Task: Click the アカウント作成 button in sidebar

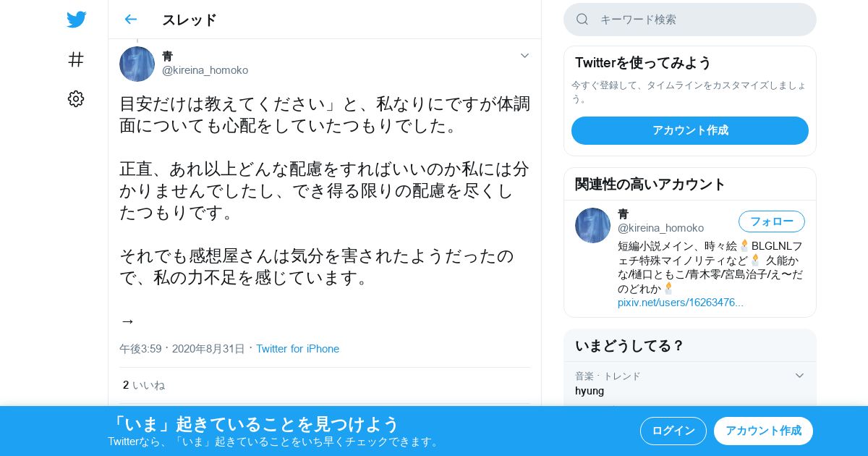Action: click(690, 130)
